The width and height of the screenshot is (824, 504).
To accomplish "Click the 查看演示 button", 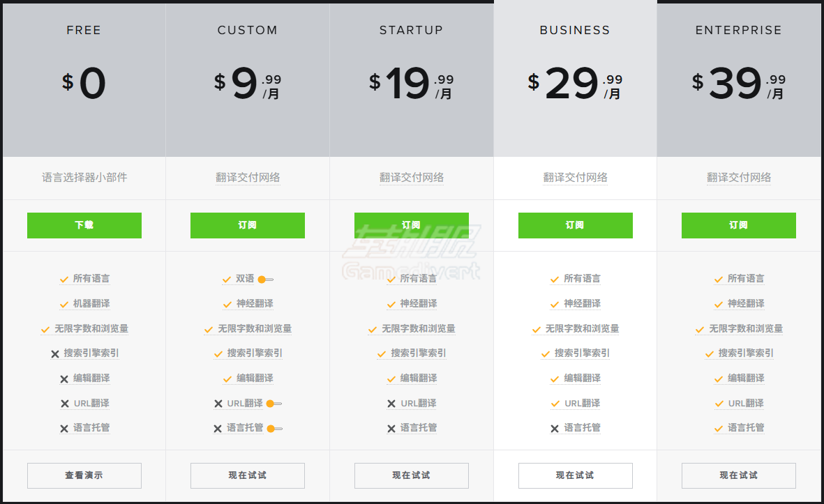I will tap(84, 475).
